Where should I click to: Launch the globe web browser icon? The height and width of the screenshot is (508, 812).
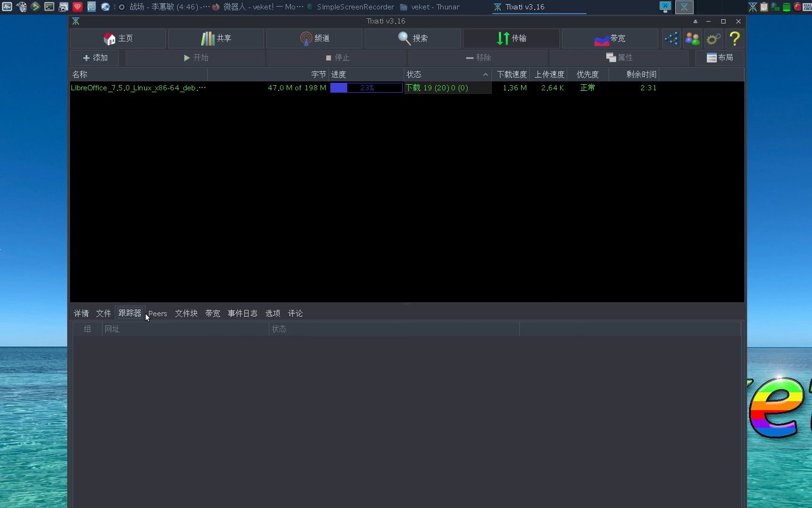click(106, 7)
